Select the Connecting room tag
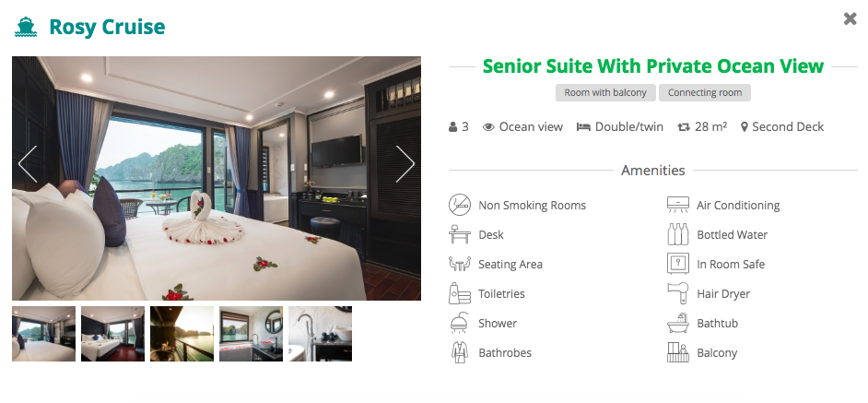This screenshot has height=403, width=868. [705, 92]
